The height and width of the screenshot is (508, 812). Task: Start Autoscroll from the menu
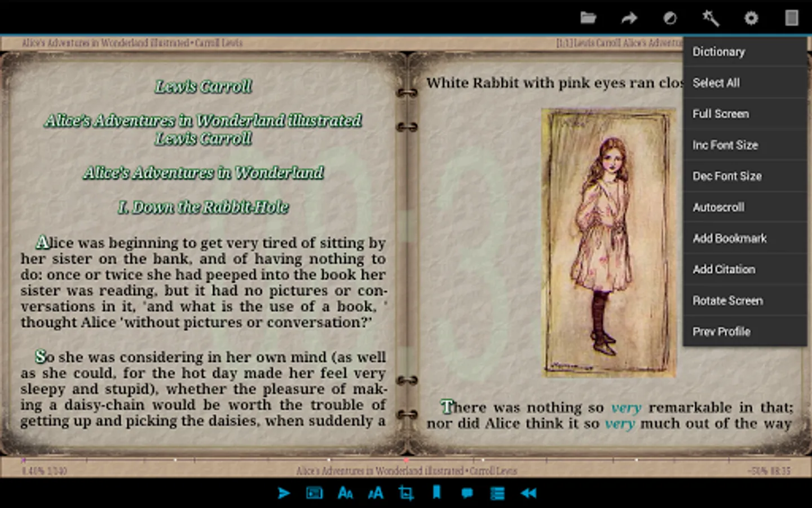point(745,207)
